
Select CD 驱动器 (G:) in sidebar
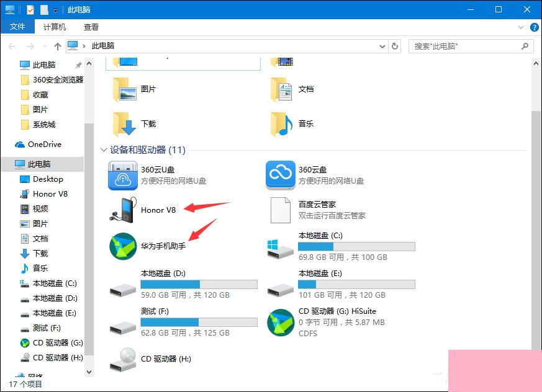coord(52,343)
